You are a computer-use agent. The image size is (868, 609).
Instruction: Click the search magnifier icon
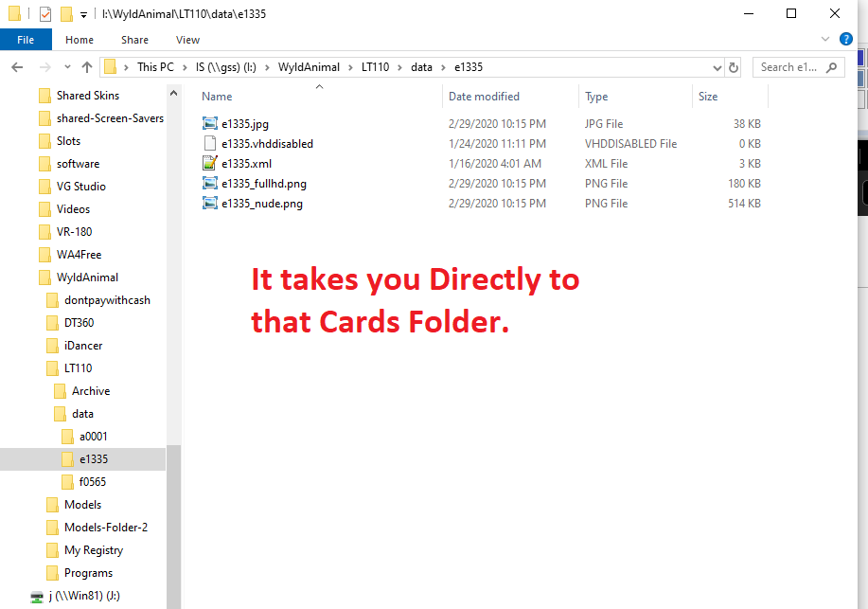(x=832, y=67)
